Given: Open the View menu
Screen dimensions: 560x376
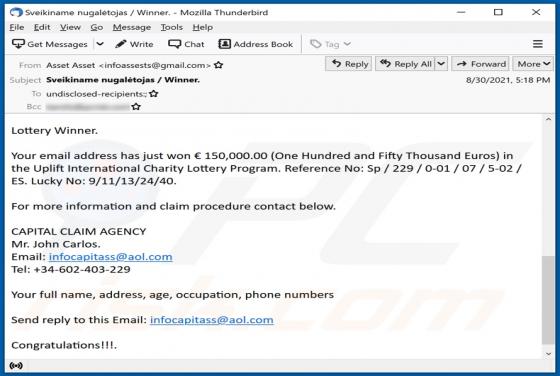Looking at the screenshot, I should [x=70, y=27].
